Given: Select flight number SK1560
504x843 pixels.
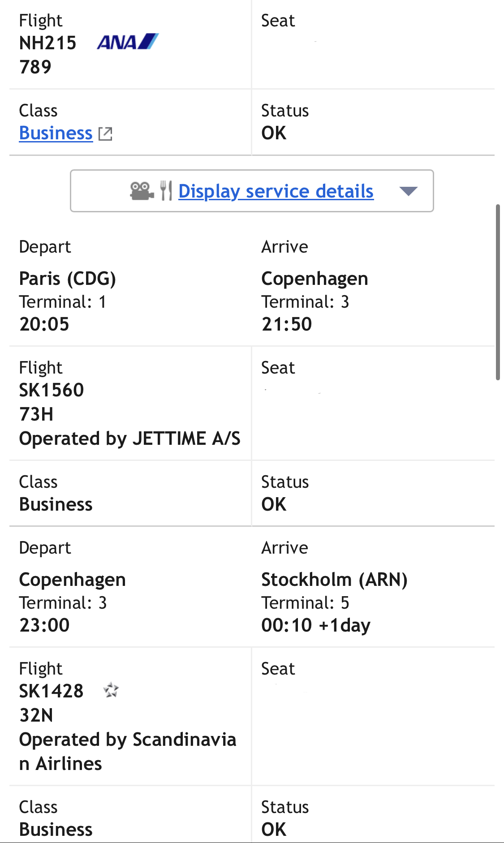Looking at the screenshot, I should [52, 390].
